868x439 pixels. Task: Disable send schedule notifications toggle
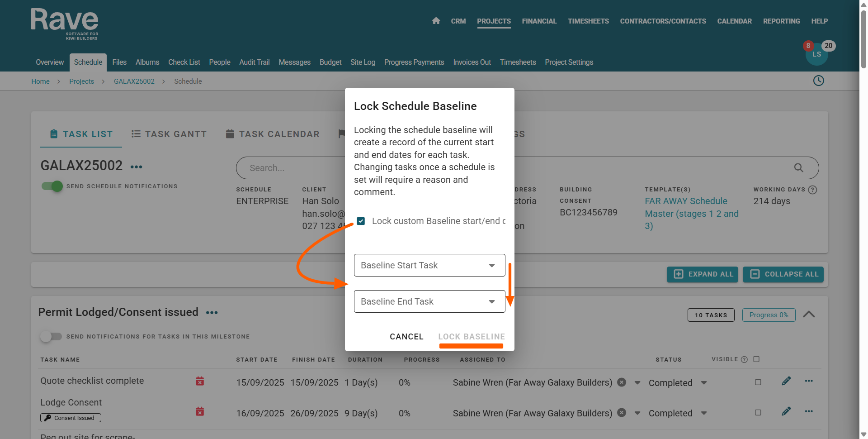(52, 186)
